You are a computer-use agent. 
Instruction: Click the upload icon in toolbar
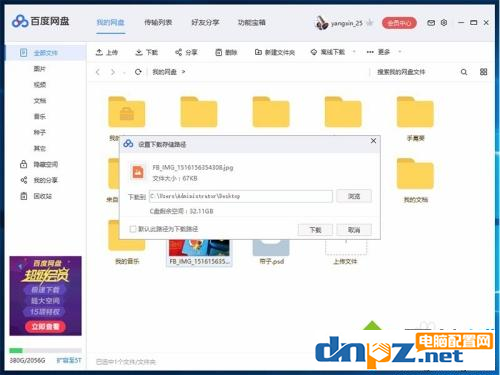click(99, 52)
